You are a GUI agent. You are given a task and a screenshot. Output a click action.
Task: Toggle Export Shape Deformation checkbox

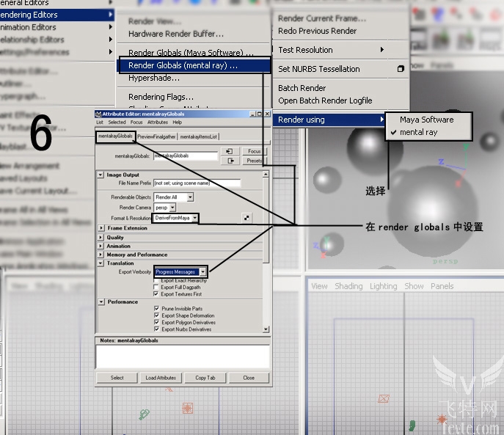click(x=157, y=315)
